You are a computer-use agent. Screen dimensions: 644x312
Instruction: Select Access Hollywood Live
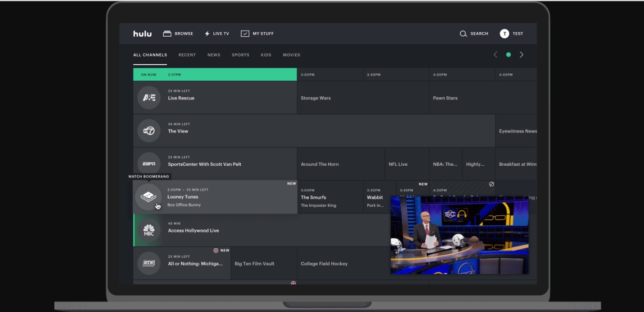coord(262,230)
